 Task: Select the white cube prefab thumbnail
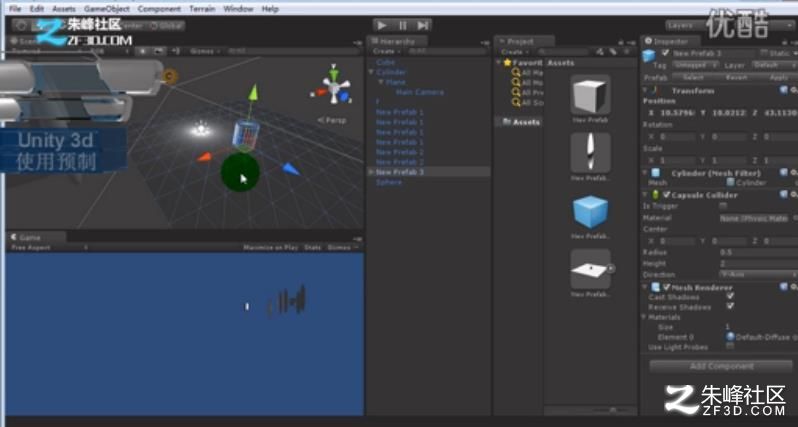pos(590,95)
